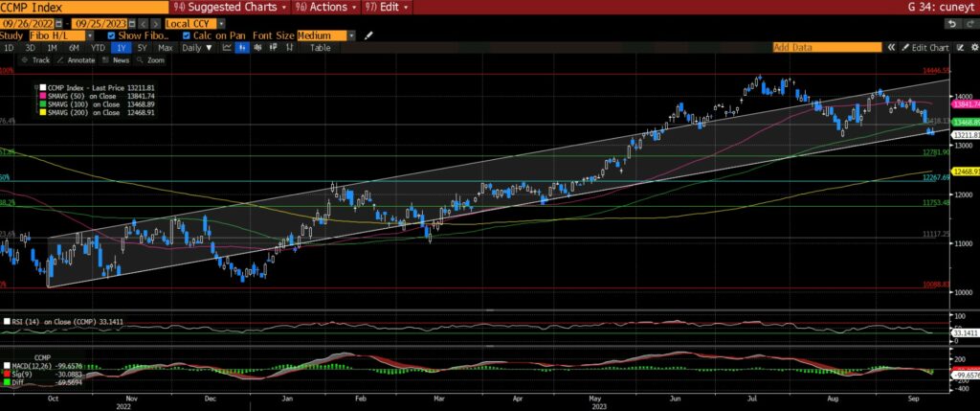980x411 pixels.
Task: Activate the Annotate tool
Action: click(x=73, y=59)
